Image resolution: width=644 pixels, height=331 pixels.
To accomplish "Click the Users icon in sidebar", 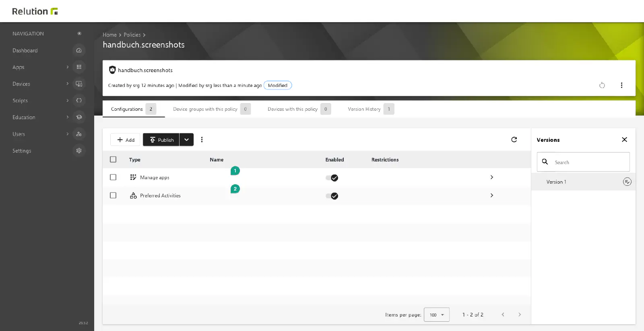I will (79, 134).
